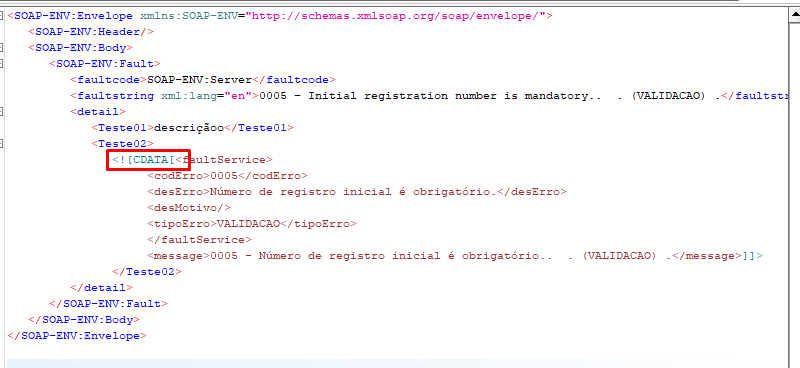Click the tipoErro value VALIDACAO
The width and height of the screenshot is (800, 368).
[x=248, y=224]
